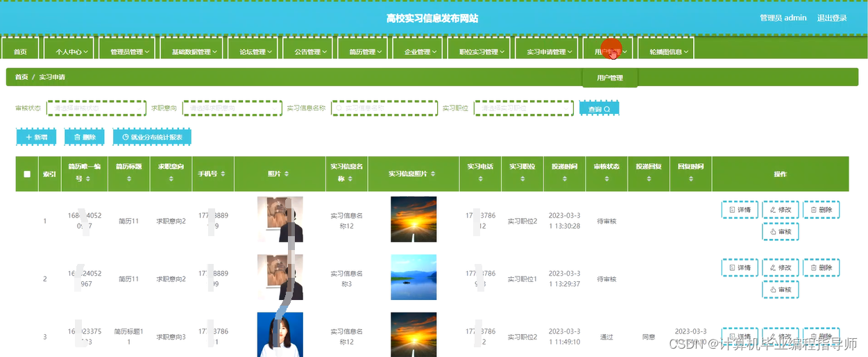The image size is (868, 357).
Task: Click the 管理员 admin account label
Action: pos(783,18)
